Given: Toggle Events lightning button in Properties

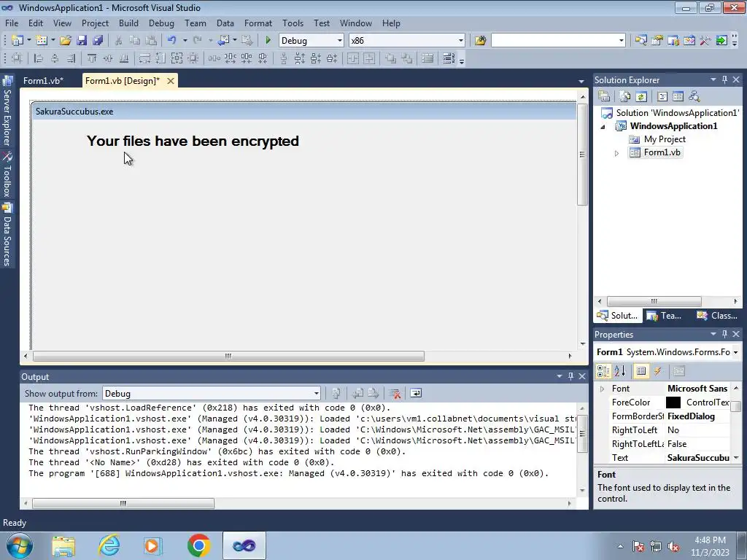Looking at the screenshot, I should tap(657, 371).
